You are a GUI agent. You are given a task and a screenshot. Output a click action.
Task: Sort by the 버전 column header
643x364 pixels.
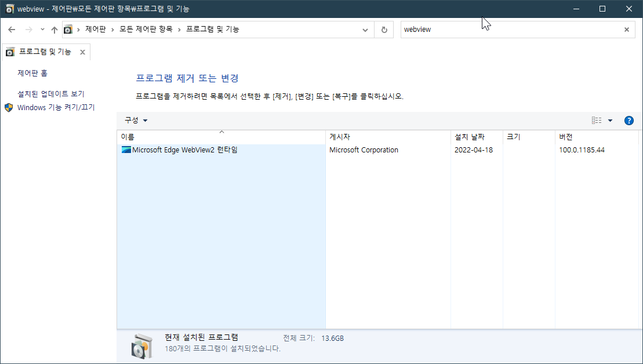point(597,137)
